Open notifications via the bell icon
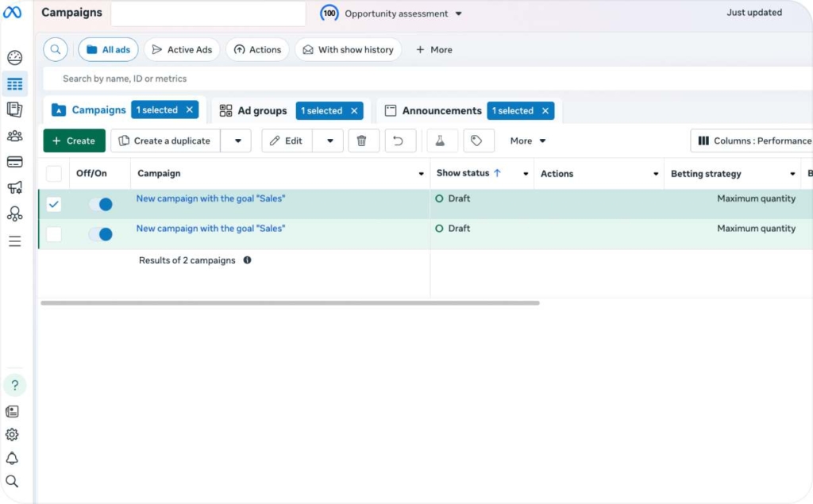This screenshot has height=504, width=813. (x=15, y=458)
